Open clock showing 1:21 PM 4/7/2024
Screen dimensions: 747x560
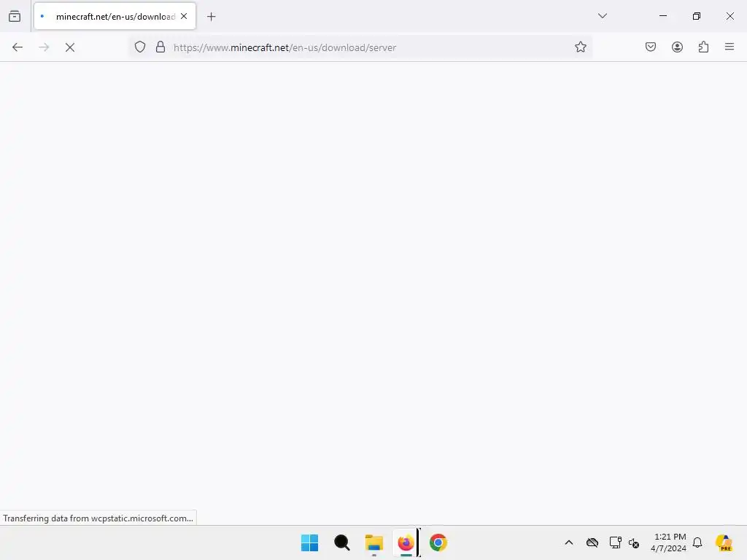point(668,542)
